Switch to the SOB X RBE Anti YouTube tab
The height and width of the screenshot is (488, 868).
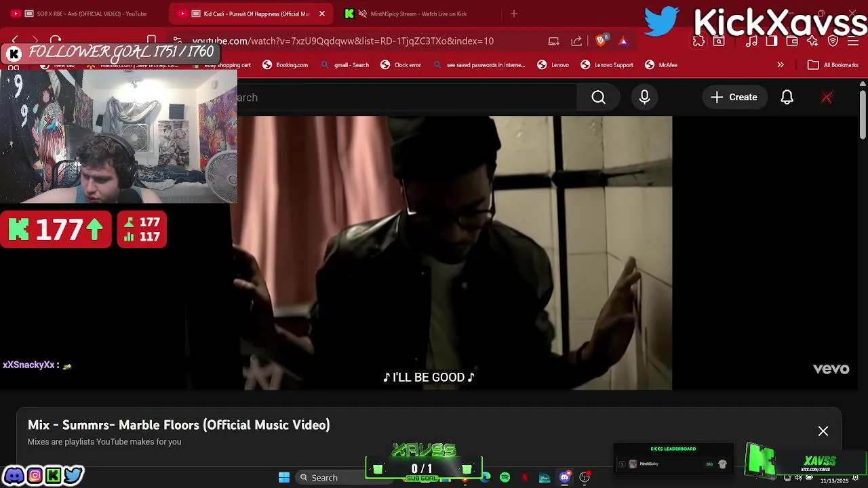pyautogui.click(x=85, y=14)
